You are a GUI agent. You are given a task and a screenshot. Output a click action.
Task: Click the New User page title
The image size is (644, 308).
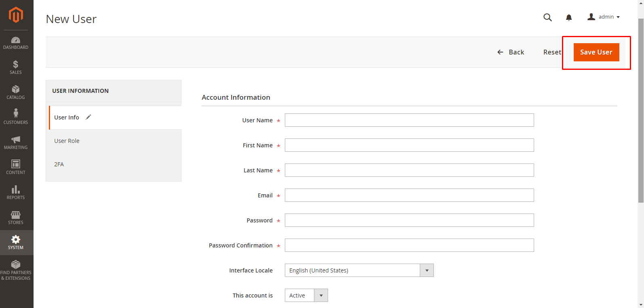pos(71,19)
